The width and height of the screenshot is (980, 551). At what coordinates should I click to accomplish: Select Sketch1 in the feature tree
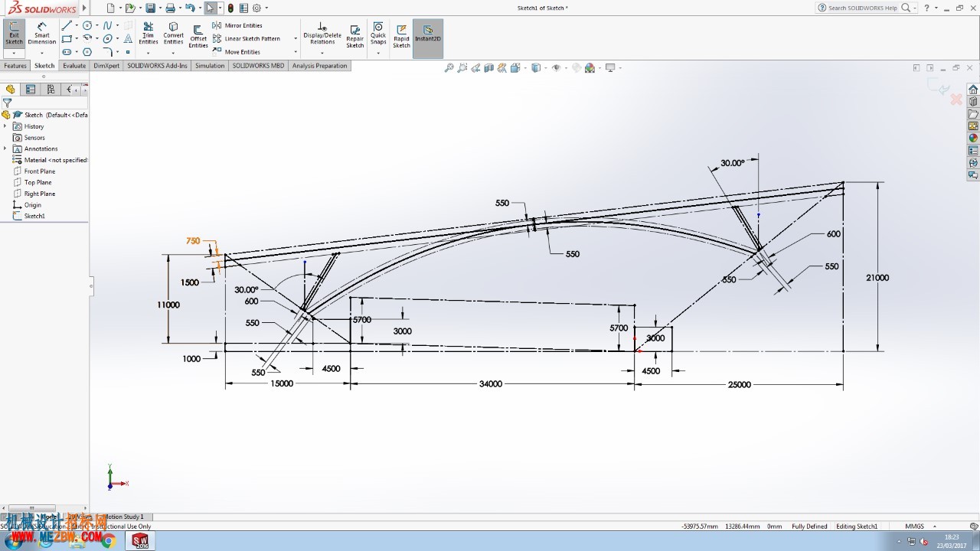29,216
